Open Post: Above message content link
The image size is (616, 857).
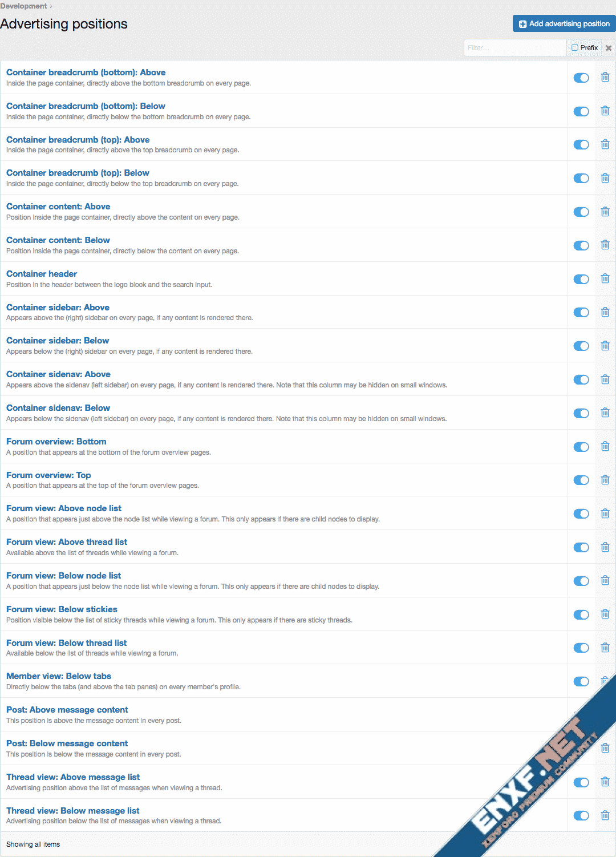click(67, 710)
